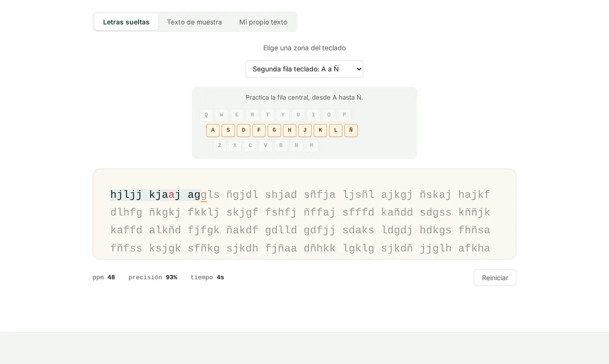609x364 pixels.
Task: Click the highlighted H key
Action: click(290, 130)
